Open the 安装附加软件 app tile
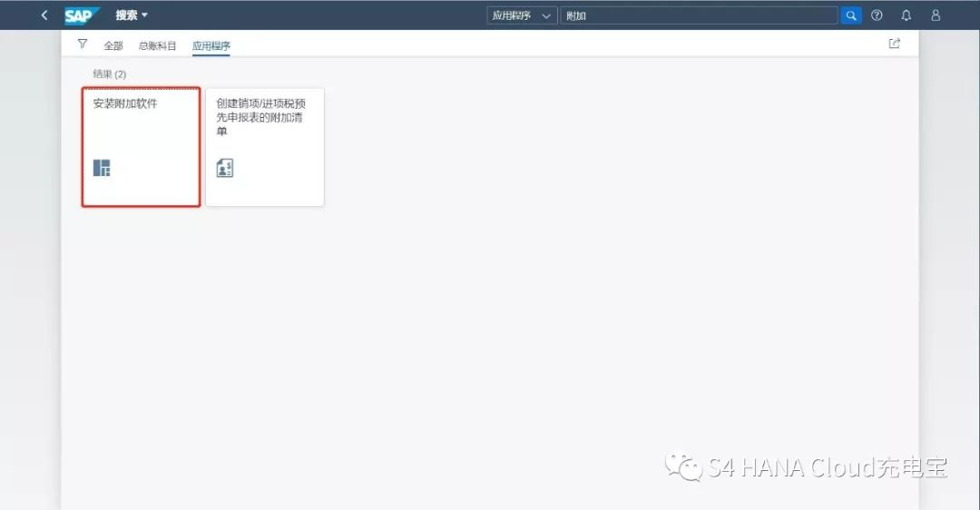Viewport: 980px width, 510px height. click(142, 147)
